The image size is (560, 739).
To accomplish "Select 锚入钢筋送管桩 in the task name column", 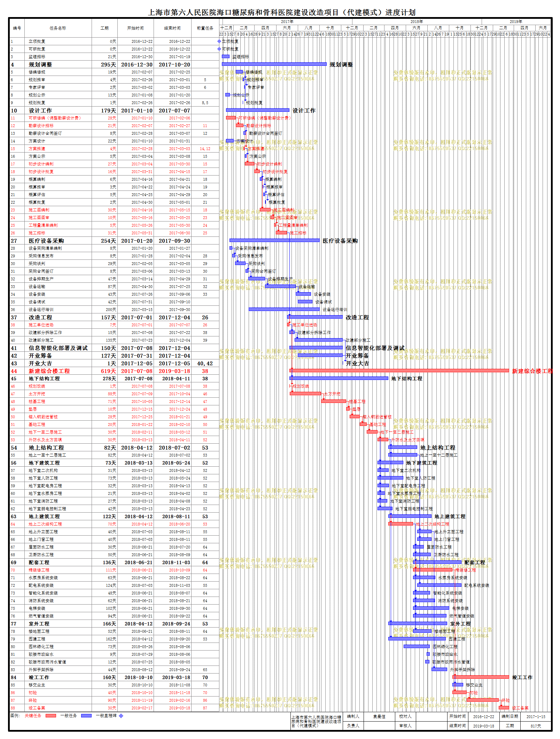I will coord(43,417).
